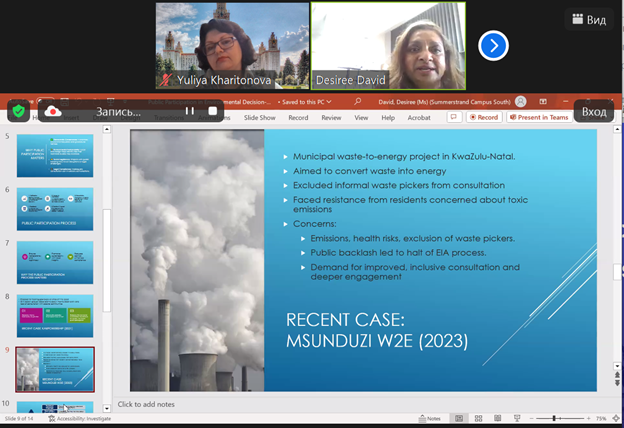Viewport: 624px width, 428px height.
Task: Click the red Record button in ribbon
Action: [x=484, y=117]
